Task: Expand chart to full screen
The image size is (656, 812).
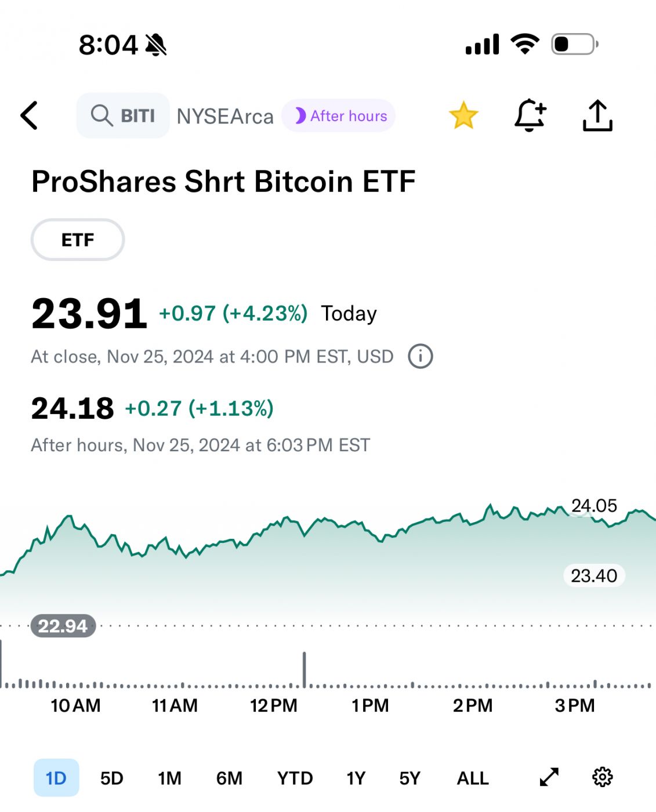Action: (x=549, y=777)
